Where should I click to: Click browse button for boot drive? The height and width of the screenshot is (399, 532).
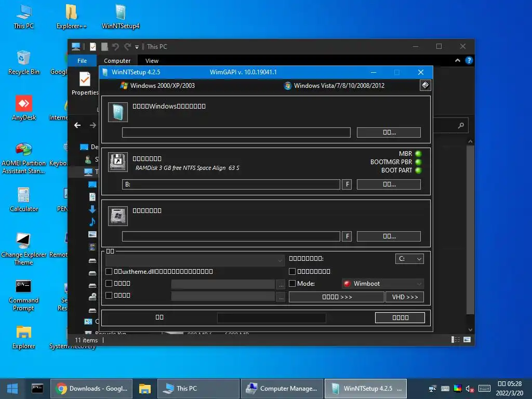tap(389, 184)
